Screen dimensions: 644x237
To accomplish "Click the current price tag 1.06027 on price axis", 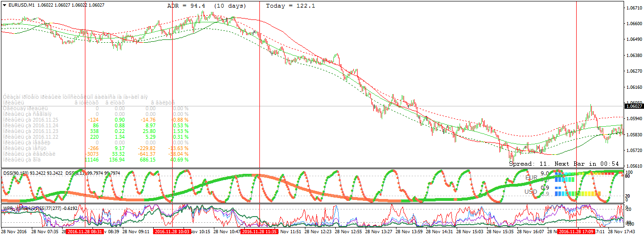I will [x=634, y=106].
